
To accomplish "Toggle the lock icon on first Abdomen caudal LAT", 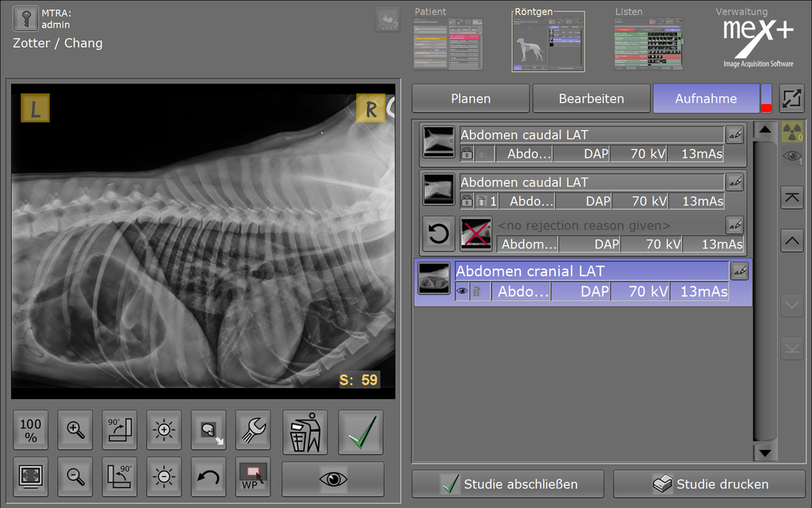I will 468,154.
